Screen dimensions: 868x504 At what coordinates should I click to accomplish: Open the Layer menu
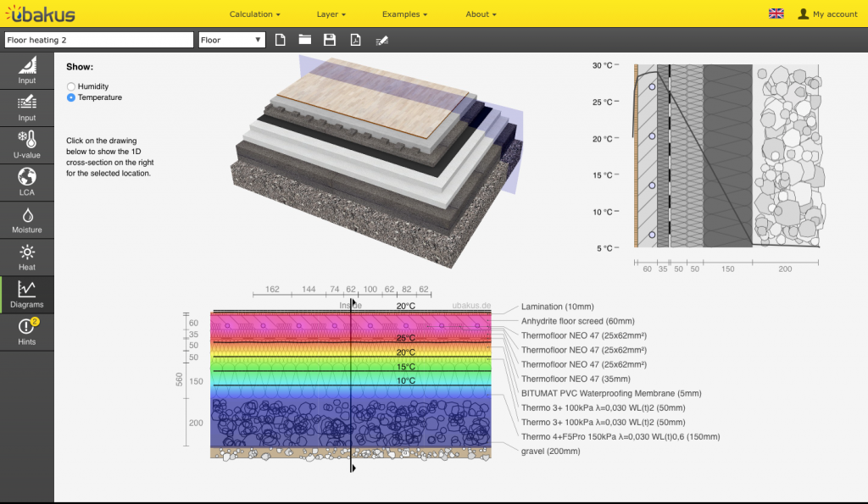[331, 14]
